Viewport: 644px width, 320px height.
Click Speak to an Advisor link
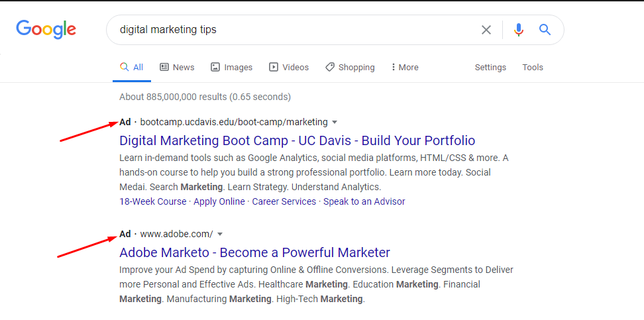(x=364, y=201)
